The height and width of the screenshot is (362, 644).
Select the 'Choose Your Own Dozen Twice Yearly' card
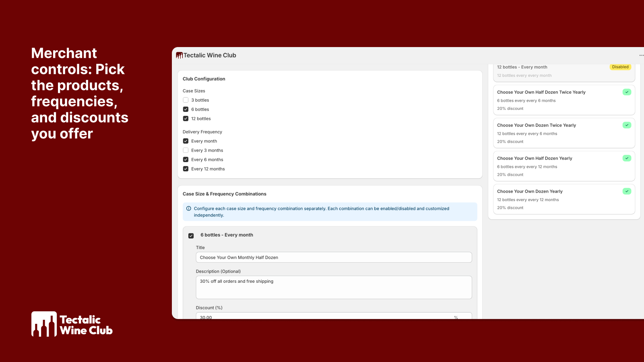tap(564, 133)
